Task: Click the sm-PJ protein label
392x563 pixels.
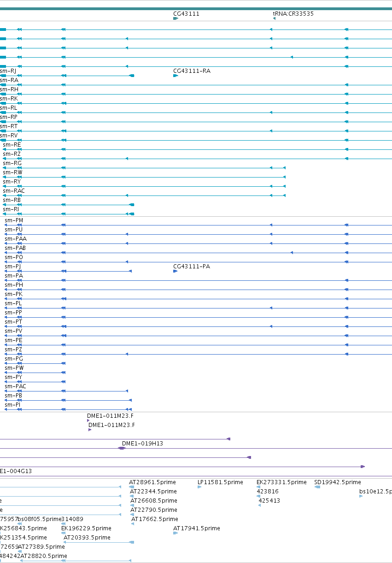Action: coord(13,267)
